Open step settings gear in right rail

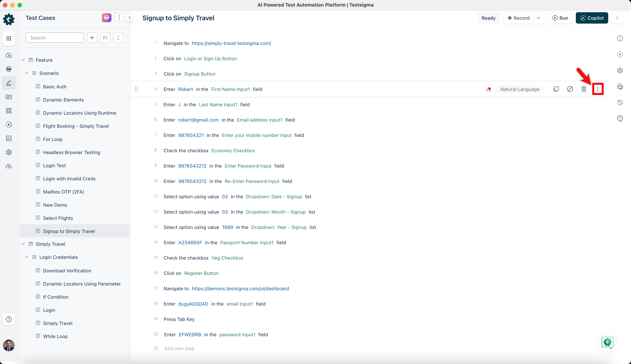point(620,70)
